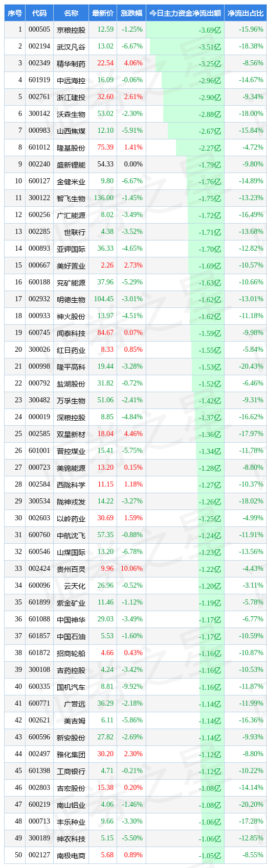Select stock name 广誉远
The height and width of the screenshot is (868, 267).
click(x=75, y=704)
